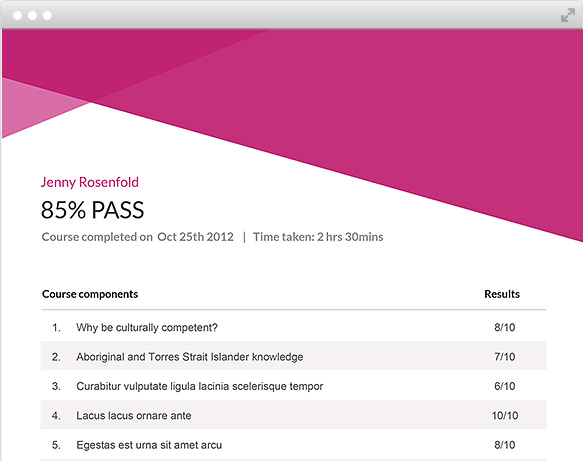Click row number 4. in the table

(56, 415)
